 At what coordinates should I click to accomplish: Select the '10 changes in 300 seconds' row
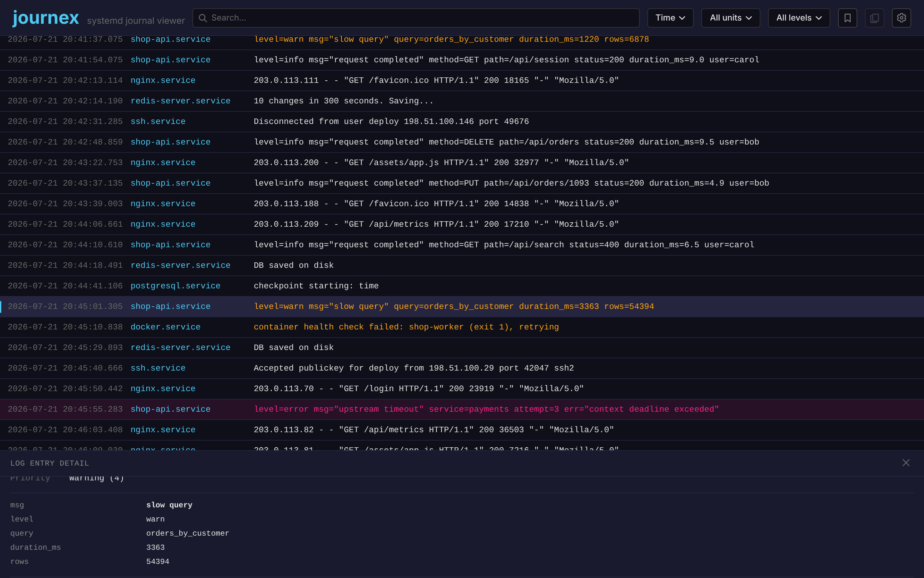click(462, 101)
